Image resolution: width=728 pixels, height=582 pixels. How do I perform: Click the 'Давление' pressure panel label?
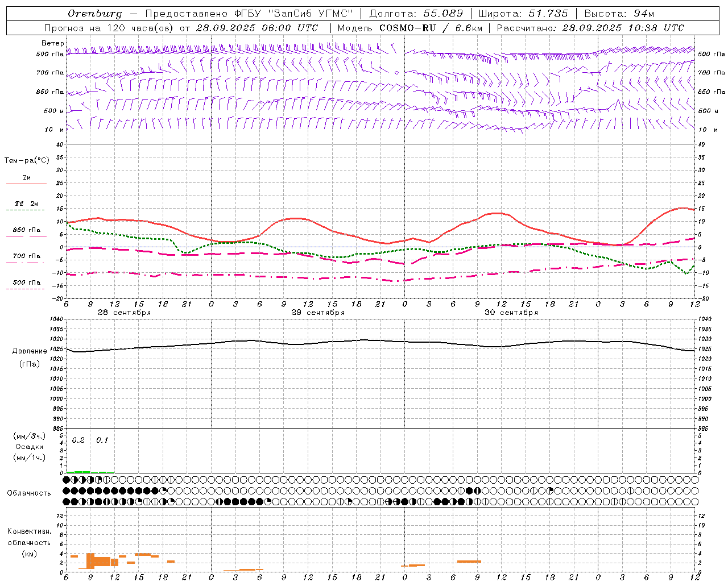tap(30, 351)
